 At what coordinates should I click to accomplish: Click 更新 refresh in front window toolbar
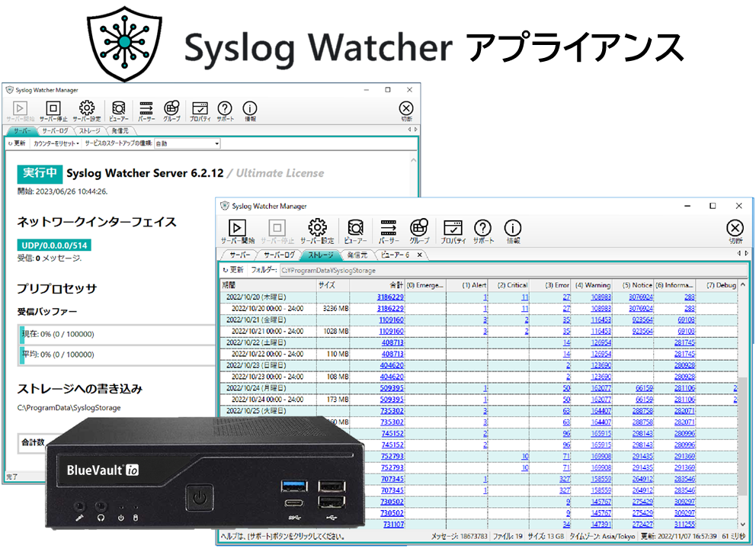click(233, 270)
